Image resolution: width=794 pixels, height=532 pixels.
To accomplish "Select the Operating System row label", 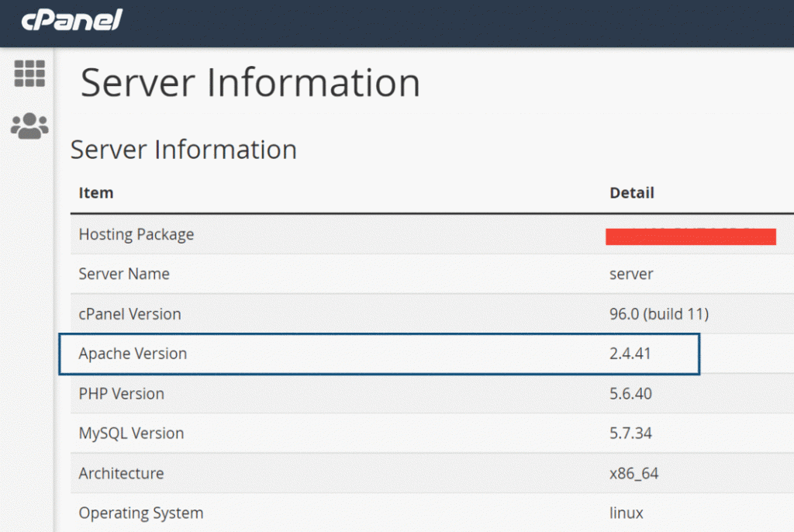I will point(141,513).
